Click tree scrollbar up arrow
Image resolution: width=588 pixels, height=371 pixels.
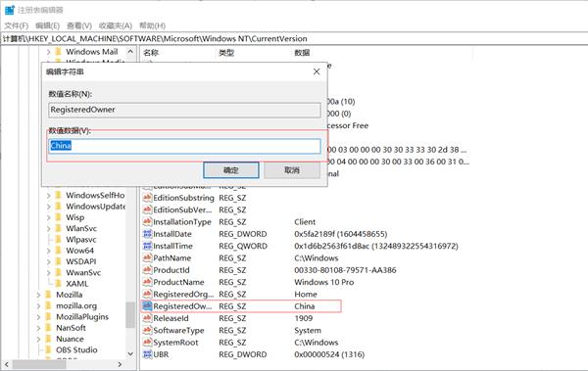click(130, 51)
